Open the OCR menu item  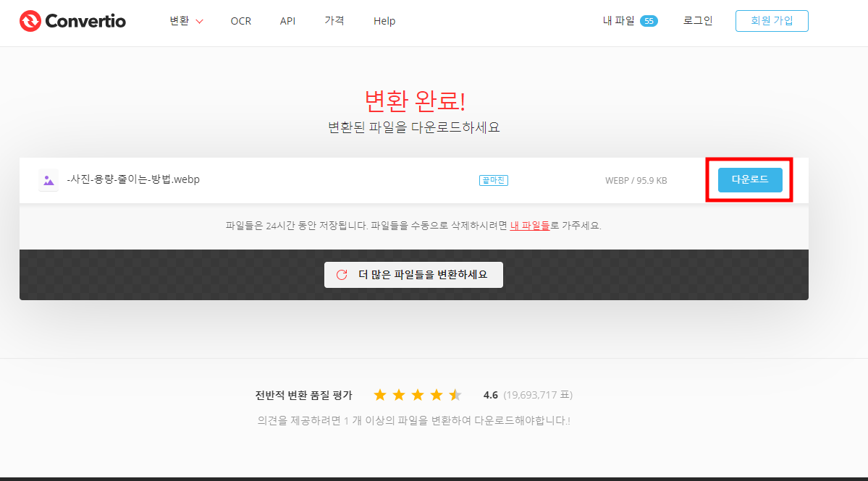click(x=240, y=21)
